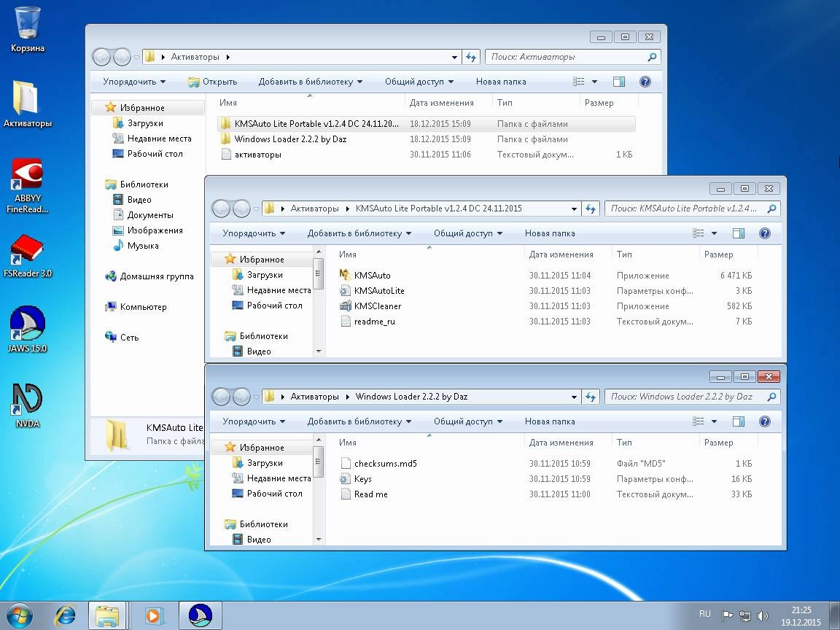The height and width of the screenshot is (630, 840).
Task: Click Help icon in the Windows Loader window
Action: click(x=764, y=421)
